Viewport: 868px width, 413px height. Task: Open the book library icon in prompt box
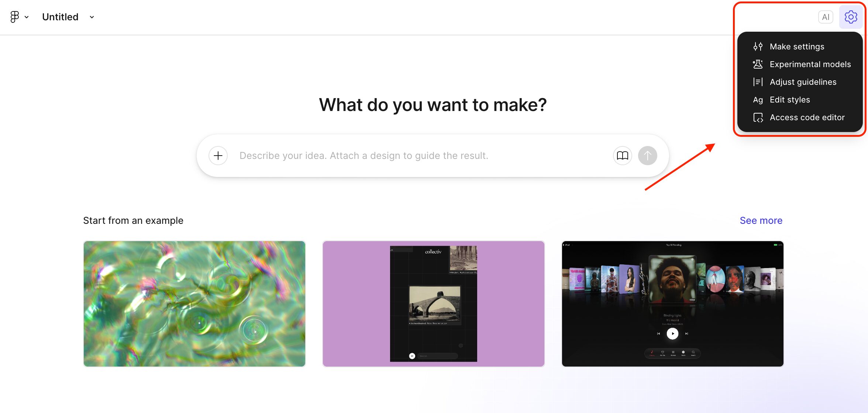[622, 156]
